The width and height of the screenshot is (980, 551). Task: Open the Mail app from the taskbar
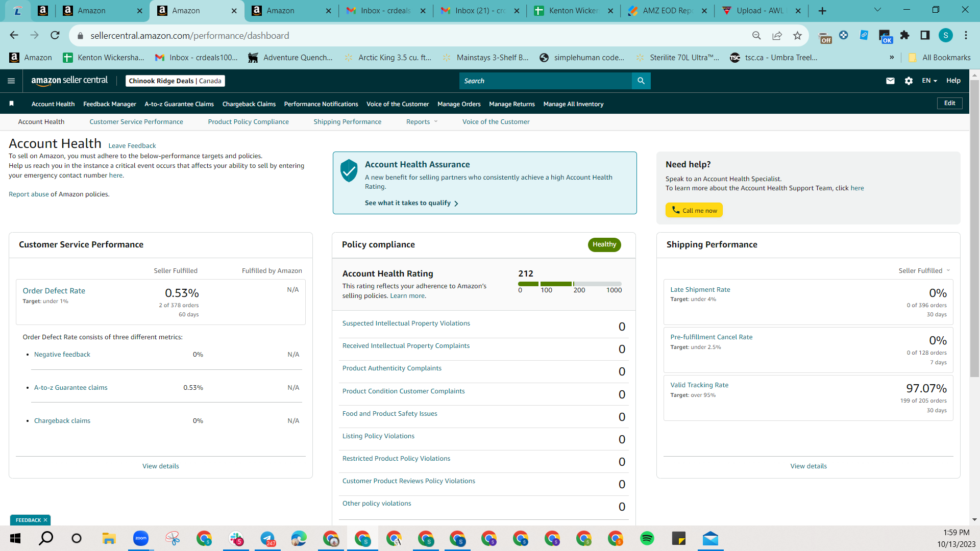point(710,538)
